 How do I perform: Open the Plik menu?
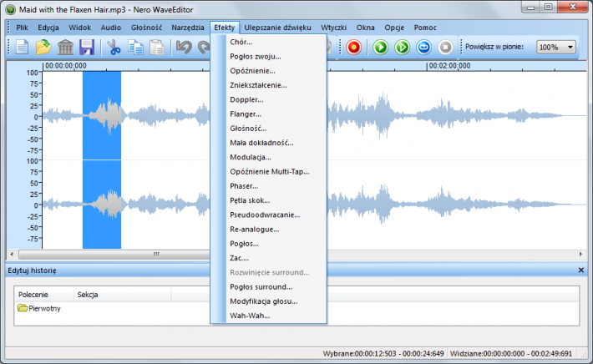tap(22, 28)
